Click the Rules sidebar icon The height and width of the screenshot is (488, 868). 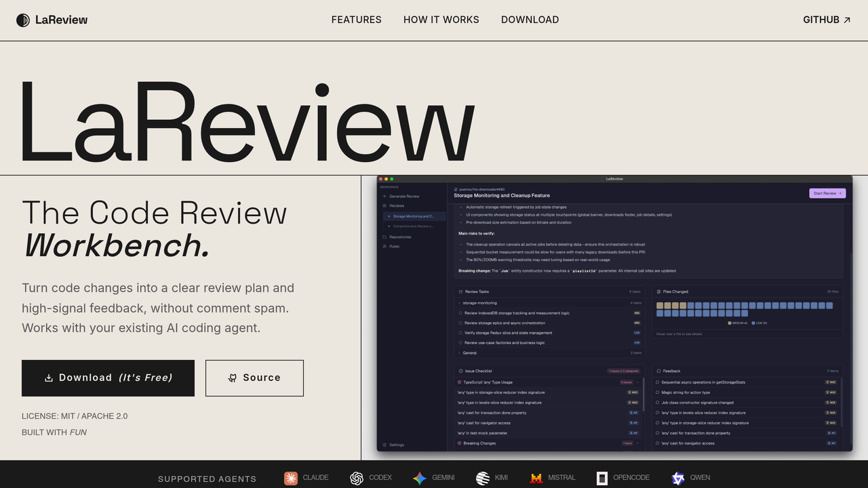coord(384,246)
